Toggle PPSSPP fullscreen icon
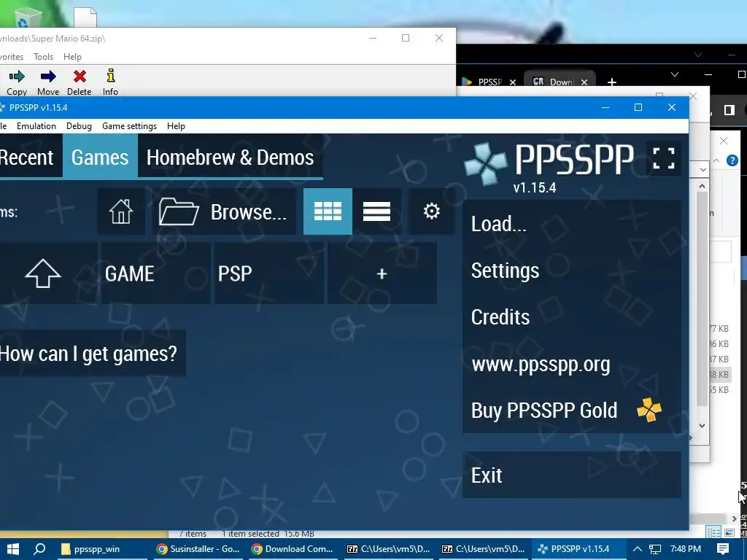Viewport: 747px width, 560px height. click(x=664, y=158)
